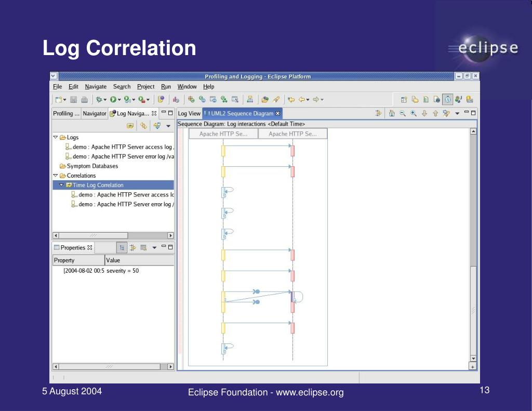Switch to the Profiling tab

pyautogui.click(x=66, y=113)
